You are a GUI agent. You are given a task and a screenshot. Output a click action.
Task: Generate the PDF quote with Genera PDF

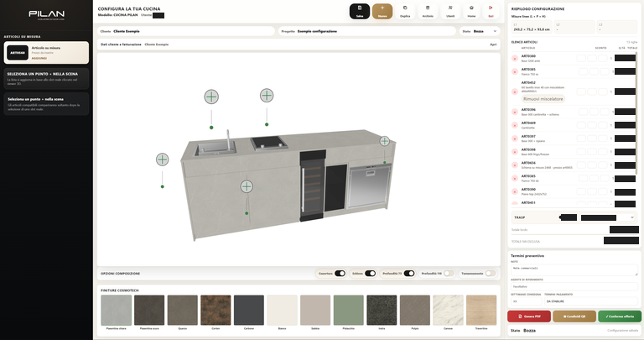click(529, 316)
